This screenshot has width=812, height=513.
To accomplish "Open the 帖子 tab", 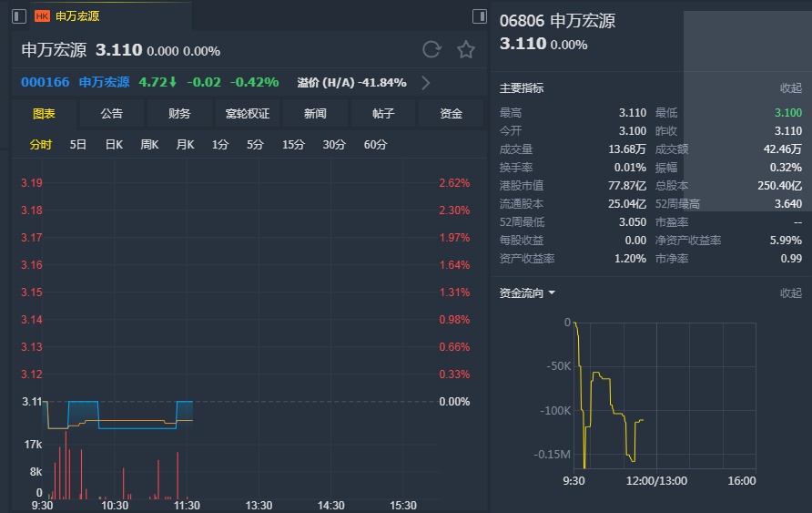I will pos(383,114).
